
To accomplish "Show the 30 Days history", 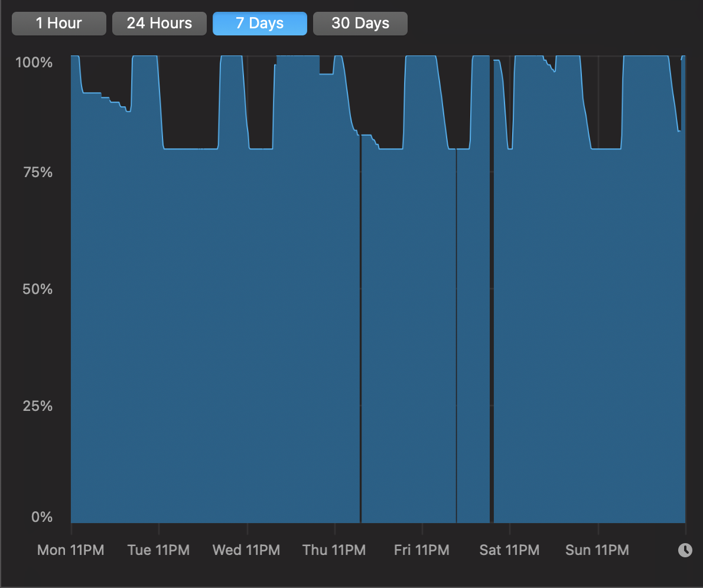I will 360,23.
